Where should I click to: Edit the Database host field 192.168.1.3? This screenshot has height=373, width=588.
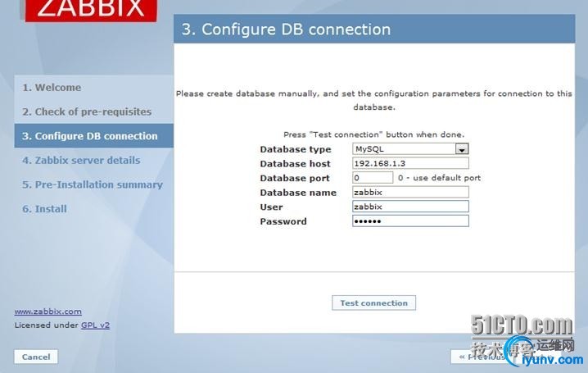410,163
